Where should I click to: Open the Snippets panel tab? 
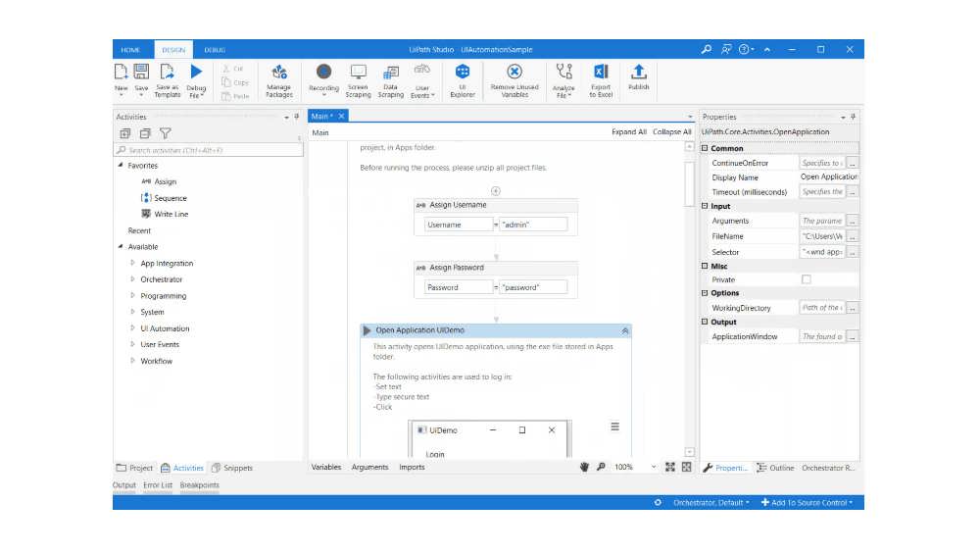click(232, 468)
